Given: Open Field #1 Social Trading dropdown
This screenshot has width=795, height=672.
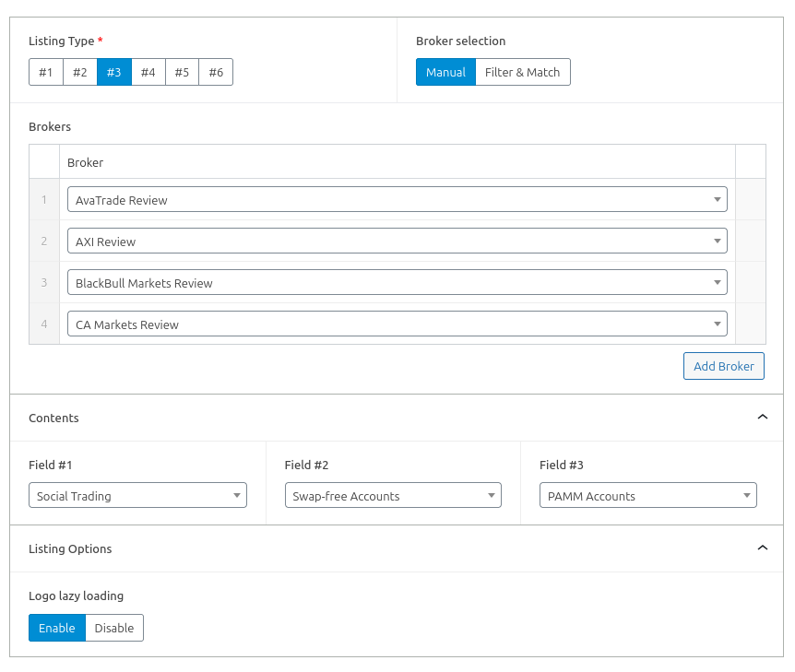Looking at the screenshot, I should coord(137,495).
